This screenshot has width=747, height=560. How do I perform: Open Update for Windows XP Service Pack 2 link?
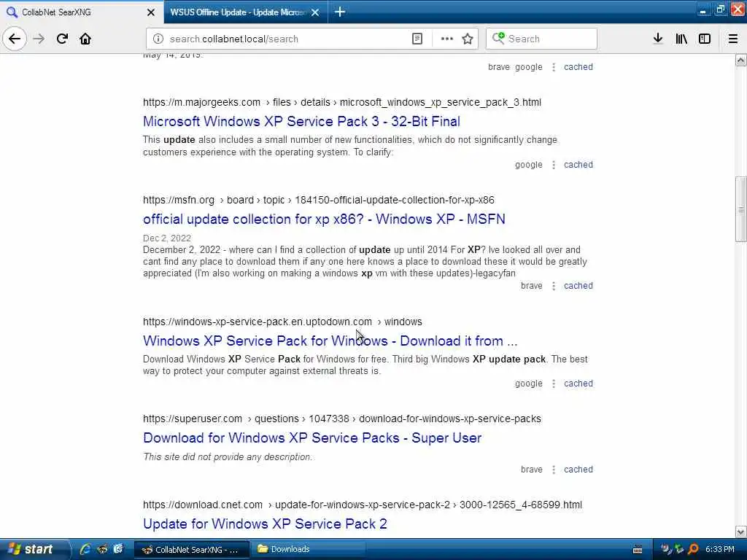pos(265,524)
